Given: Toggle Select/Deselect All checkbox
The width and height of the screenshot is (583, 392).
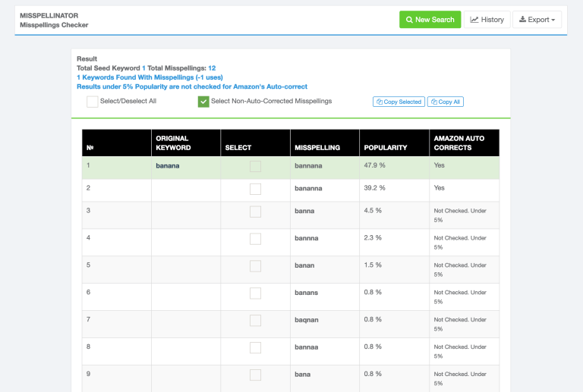Looking at the screenshot, I should coord(92,102).
